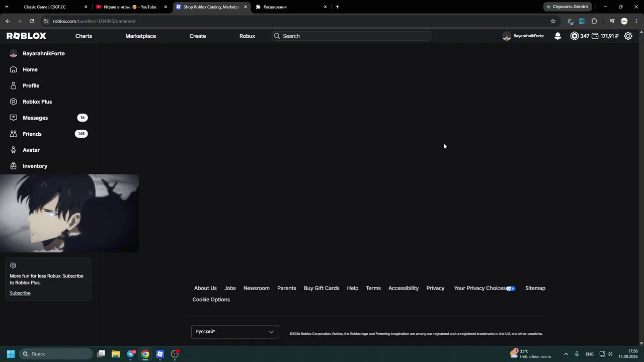Click the Inventory sidebar icon

click(x=14, y=166)
